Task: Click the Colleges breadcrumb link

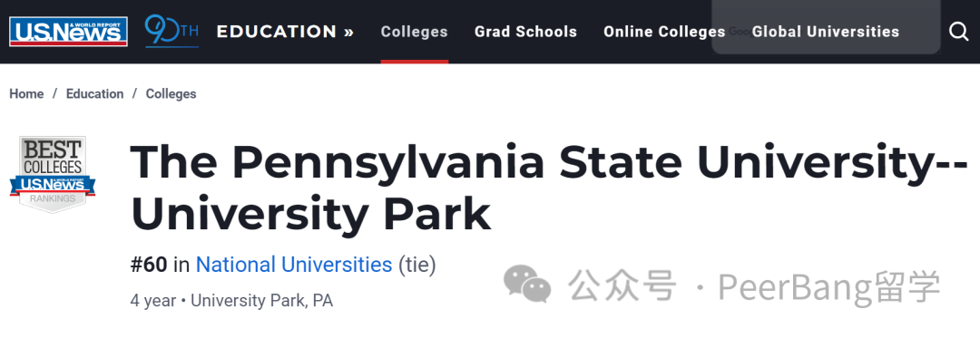Action: 171,94
